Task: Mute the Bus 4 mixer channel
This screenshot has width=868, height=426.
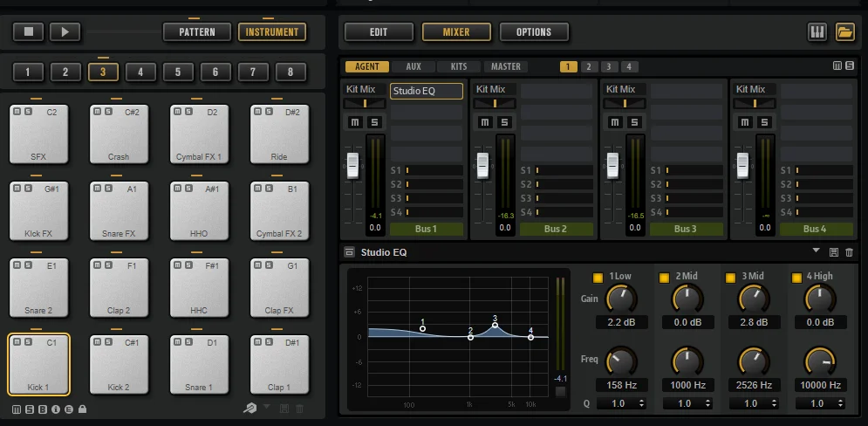Action: pos(745,122)
